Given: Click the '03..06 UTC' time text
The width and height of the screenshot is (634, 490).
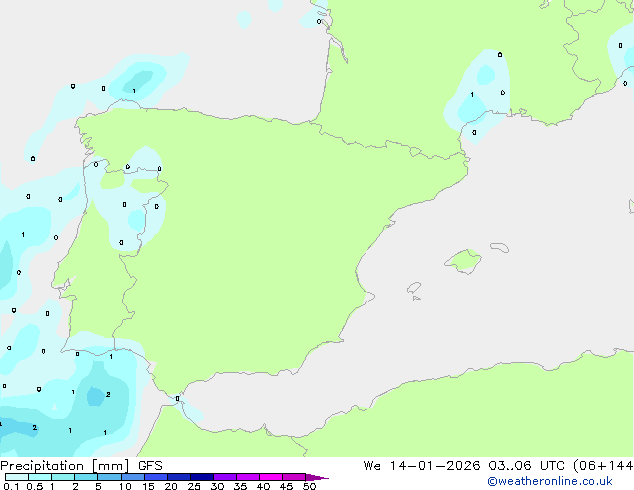Looking at the screenshot, I should [x=526, y=466].
